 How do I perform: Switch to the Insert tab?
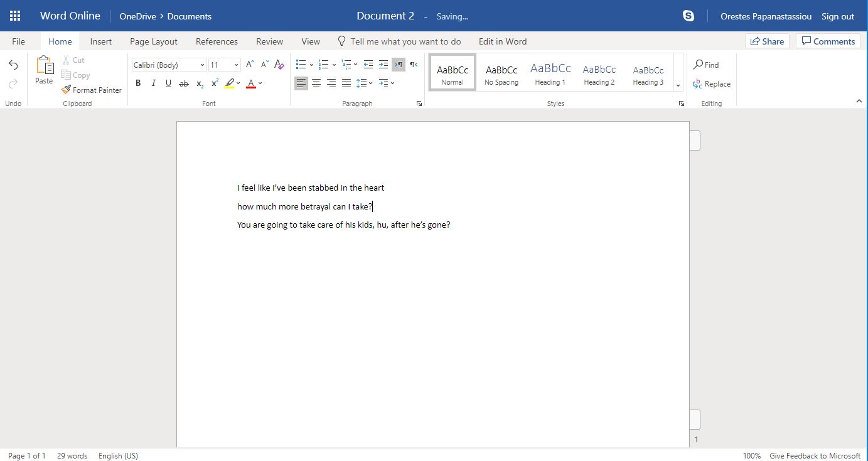(x=101, y=41)
